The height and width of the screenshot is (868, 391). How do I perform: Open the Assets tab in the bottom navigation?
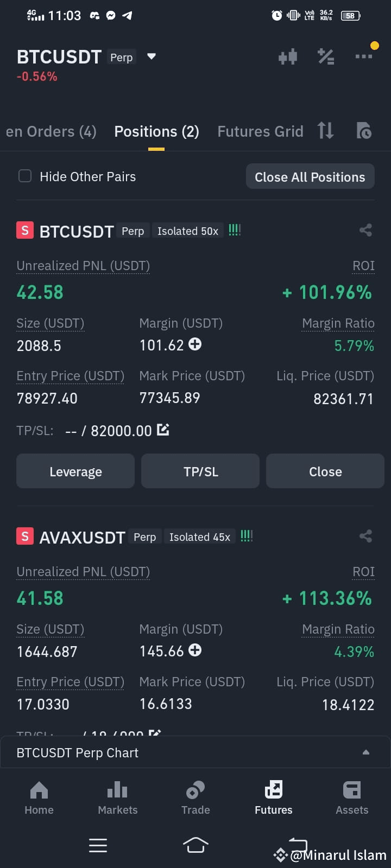[352, 797]
